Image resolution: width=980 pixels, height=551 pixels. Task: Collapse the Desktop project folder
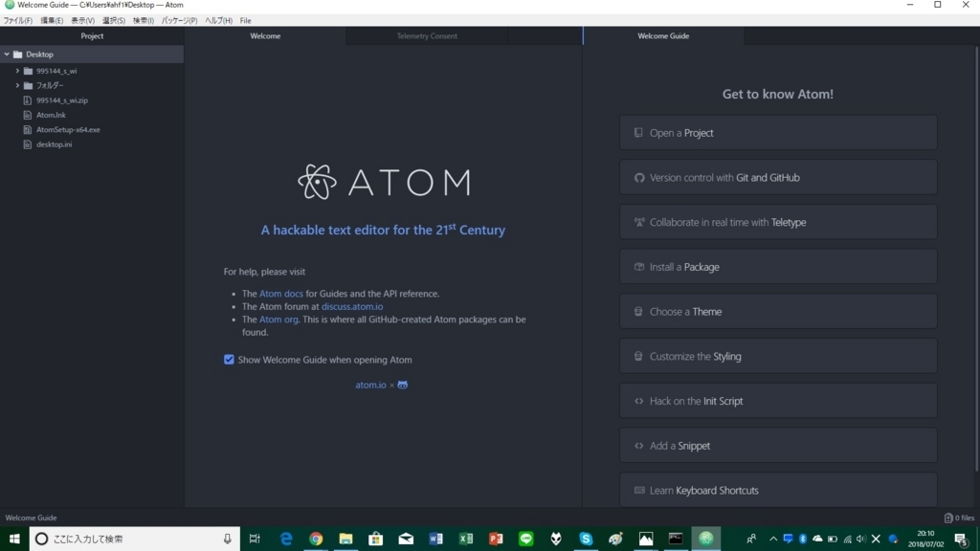[7, 55]
